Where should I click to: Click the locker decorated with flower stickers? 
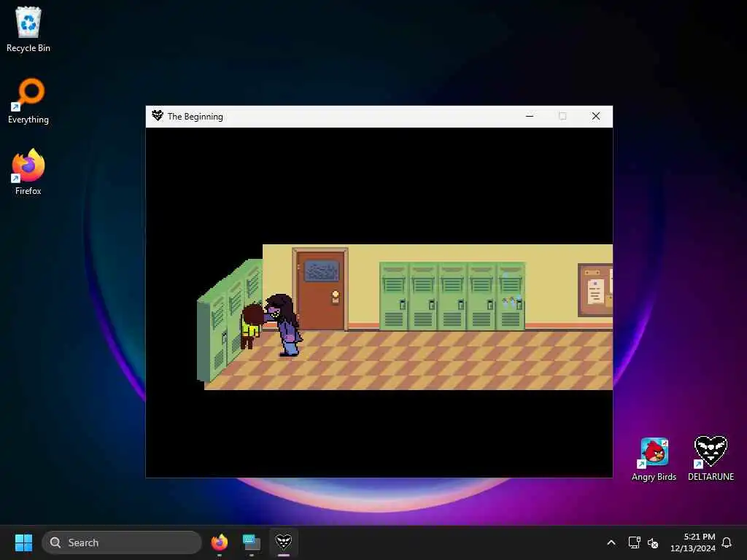pyautogui.click(x=511, y=296)
